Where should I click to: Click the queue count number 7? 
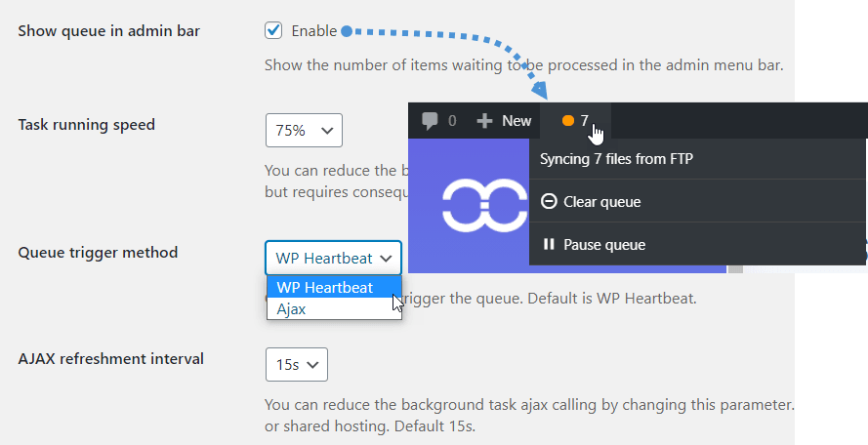(x=585, y=121)
